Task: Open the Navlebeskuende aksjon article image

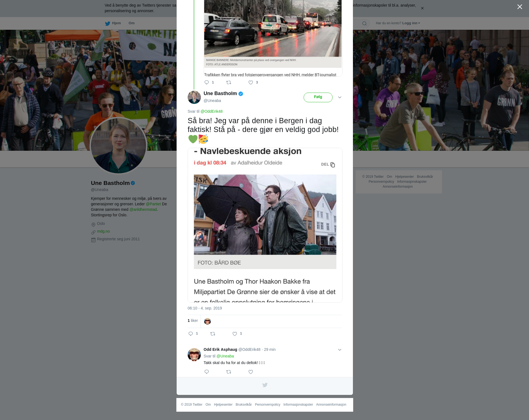Action: 265,225
